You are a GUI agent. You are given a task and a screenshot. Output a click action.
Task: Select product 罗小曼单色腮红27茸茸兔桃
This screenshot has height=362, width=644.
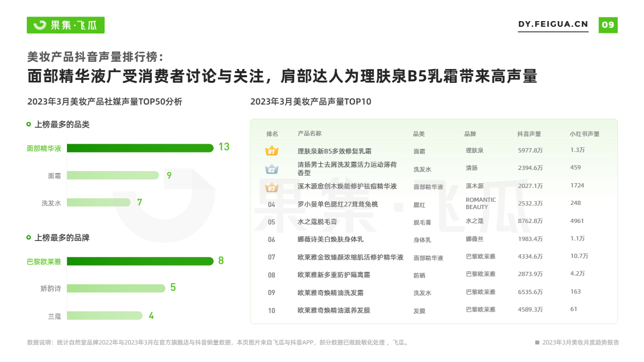337,204
